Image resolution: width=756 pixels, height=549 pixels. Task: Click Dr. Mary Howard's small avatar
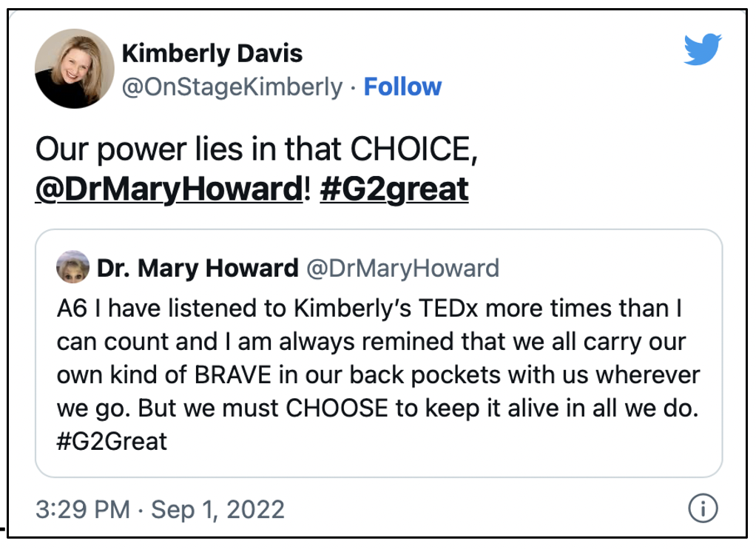click(72, 266)
